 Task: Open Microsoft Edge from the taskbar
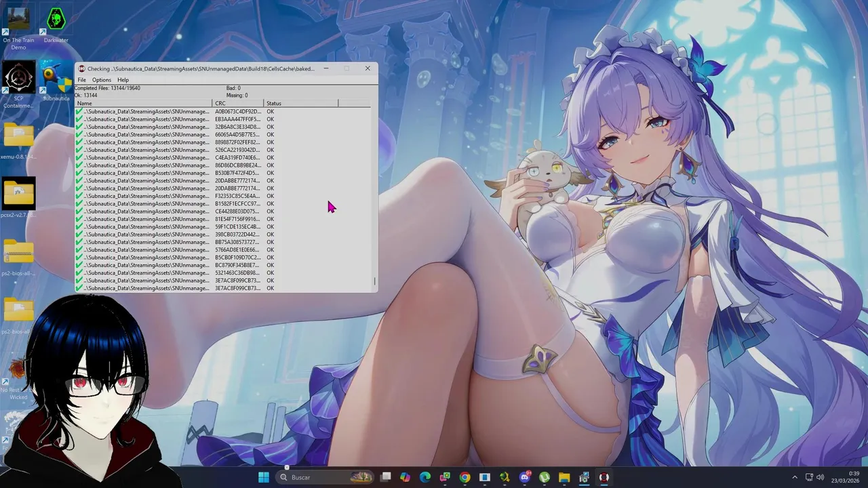tap(425, 477)
